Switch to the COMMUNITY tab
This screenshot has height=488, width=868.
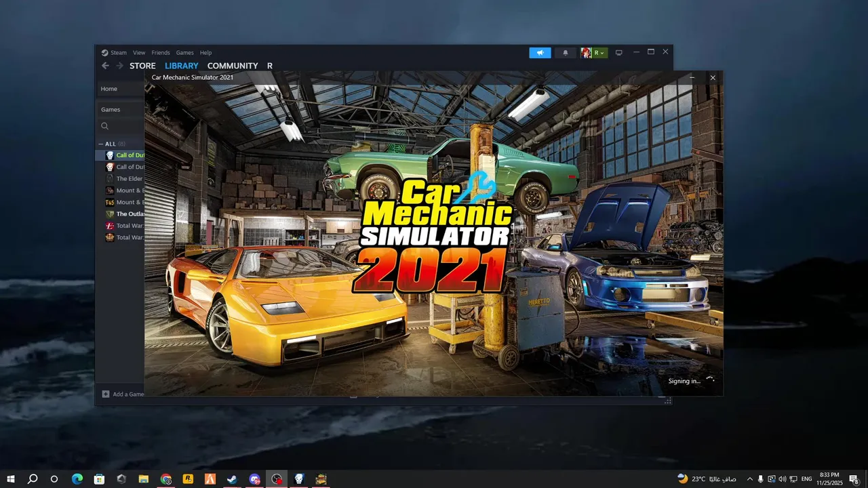[x=233, y=66]
